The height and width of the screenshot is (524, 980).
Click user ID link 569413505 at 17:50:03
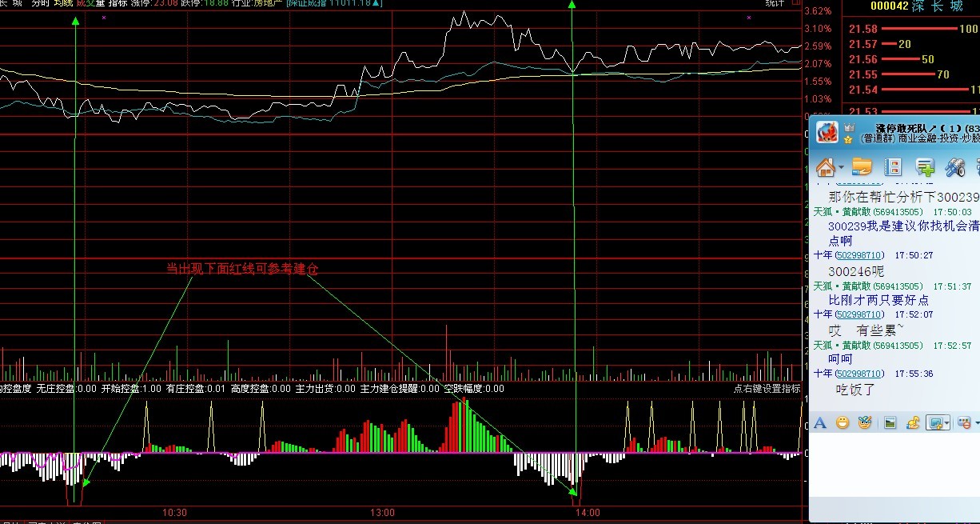pyautogui.click(x=898, y=212)
